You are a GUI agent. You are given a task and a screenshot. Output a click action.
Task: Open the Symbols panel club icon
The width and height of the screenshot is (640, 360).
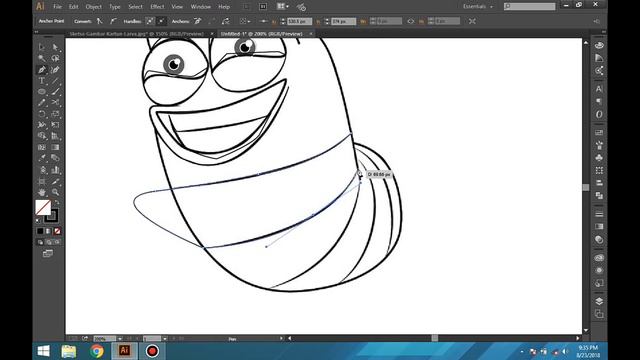pos(599,158)
